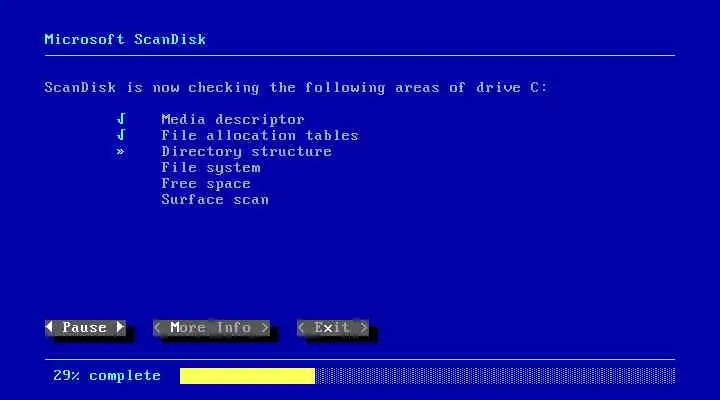Screen dimensions: 720x400
Task: Click the "29% complete" status text
Action: point(107,376)
